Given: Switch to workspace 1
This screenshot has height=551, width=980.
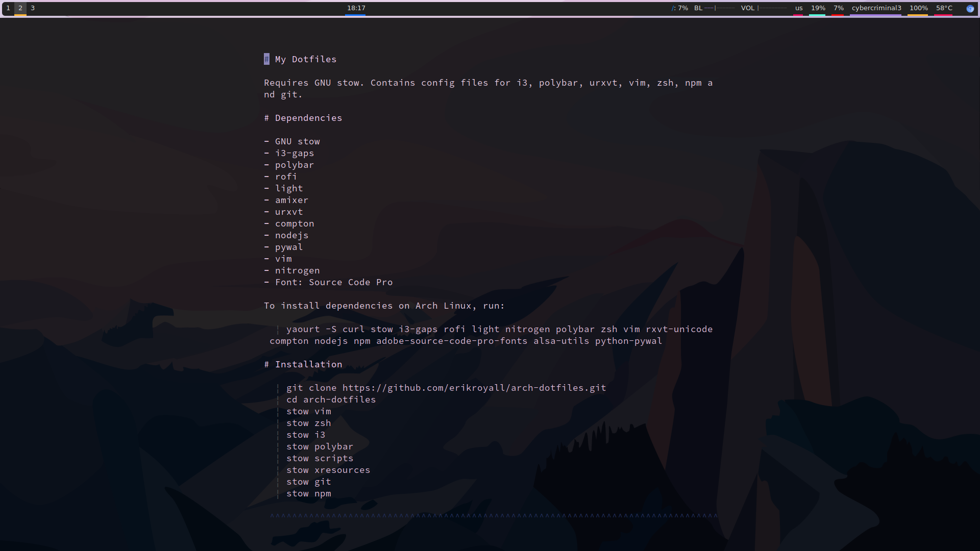Looking at the screenshot, I should point(8,8).
